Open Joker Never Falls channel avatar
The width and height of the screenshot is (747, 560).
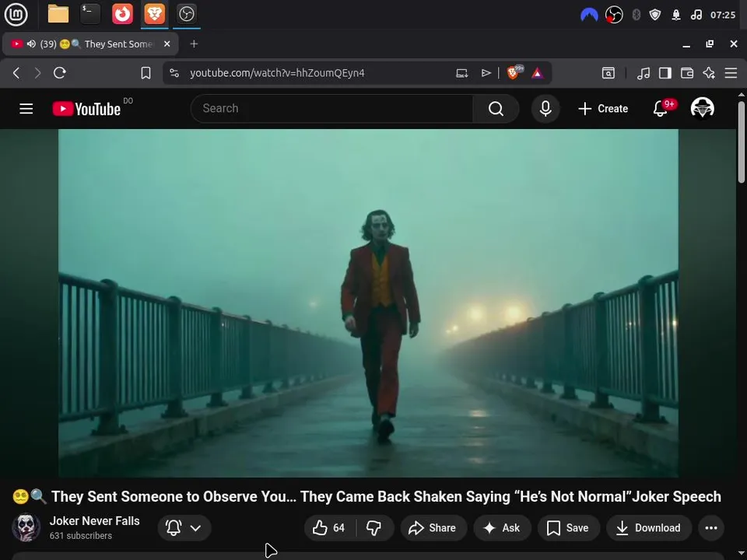click(26, 527)
